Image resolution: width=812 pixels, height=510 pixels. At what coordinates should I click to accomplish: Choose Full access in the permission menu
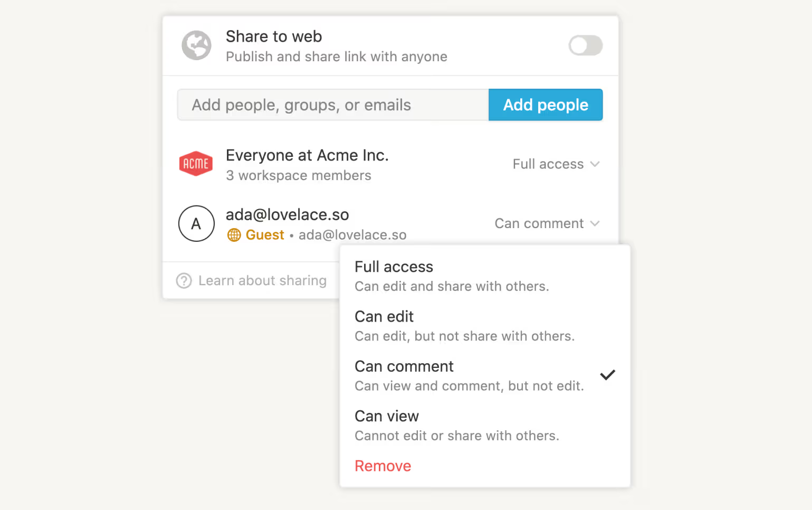point(394,267)
